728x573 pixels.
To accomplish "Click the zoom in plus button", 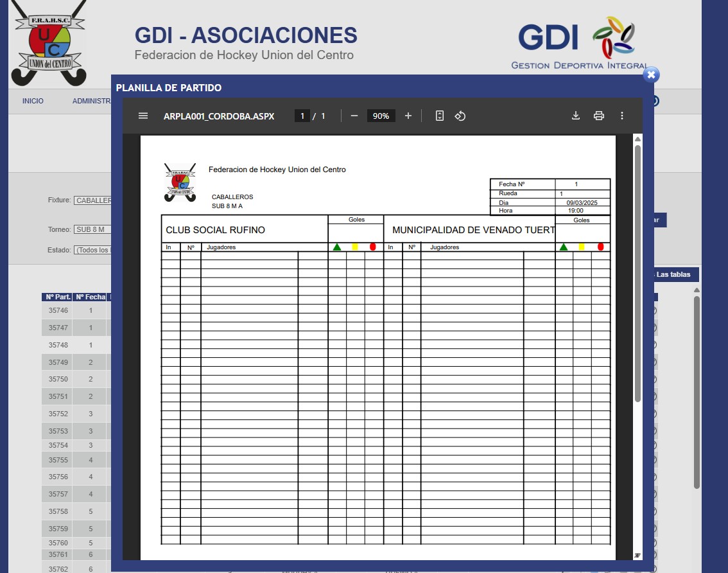I will pos(408,116).
